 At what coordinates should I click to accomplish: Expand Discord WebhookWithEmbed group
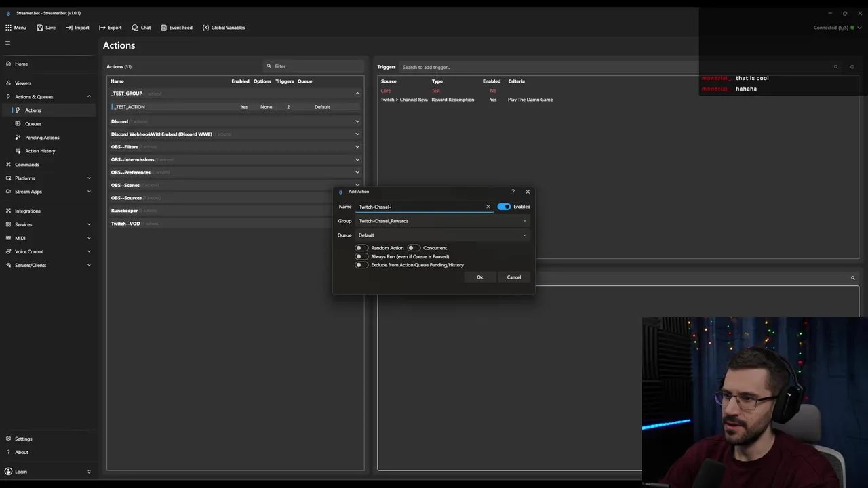click(x=357, y=134)
